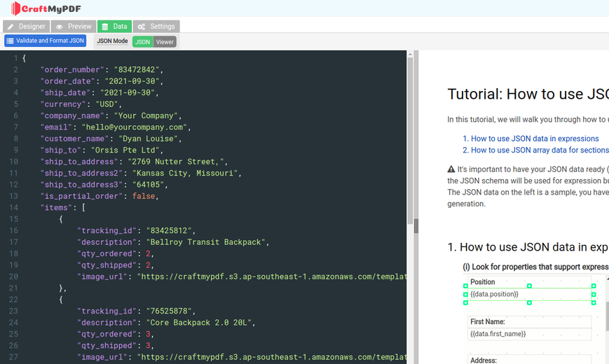Click the scroll-up arrow of the JSON editor
The height and width of the screenshot is (364, 609).
click(x=410, y=55)
